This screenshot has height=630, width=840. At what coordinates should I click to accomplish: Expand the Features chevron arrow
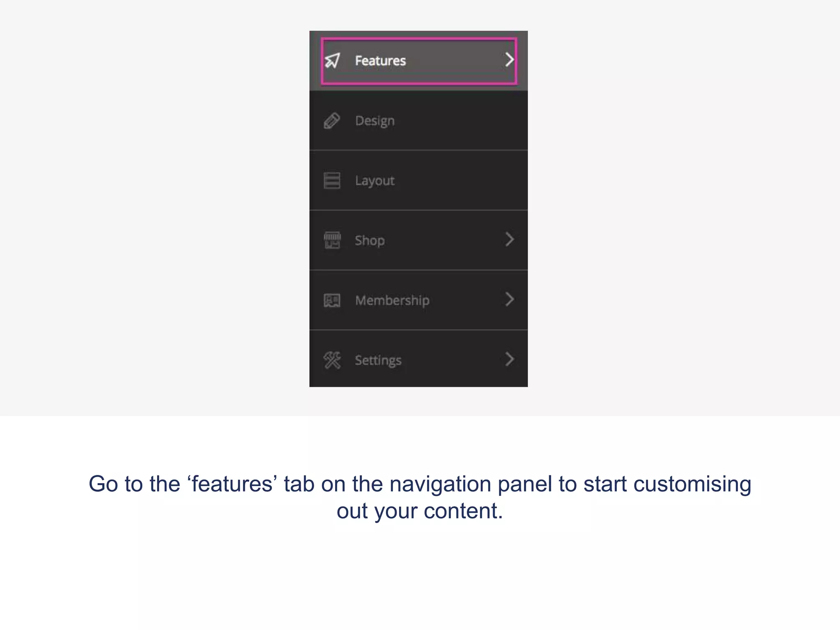point(509,60)
